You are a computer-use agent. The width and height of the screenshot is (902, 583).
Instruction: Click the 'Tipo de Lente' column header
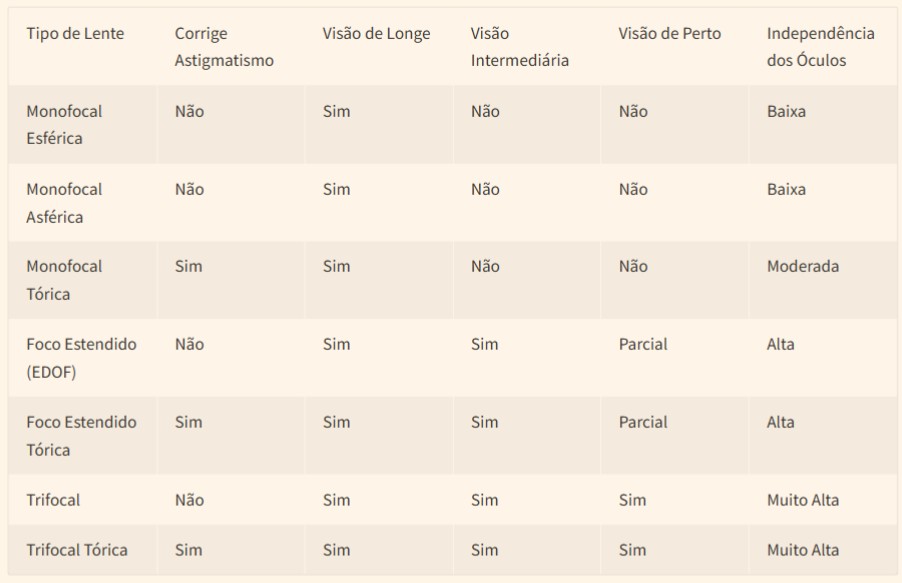tap(75, 34)
